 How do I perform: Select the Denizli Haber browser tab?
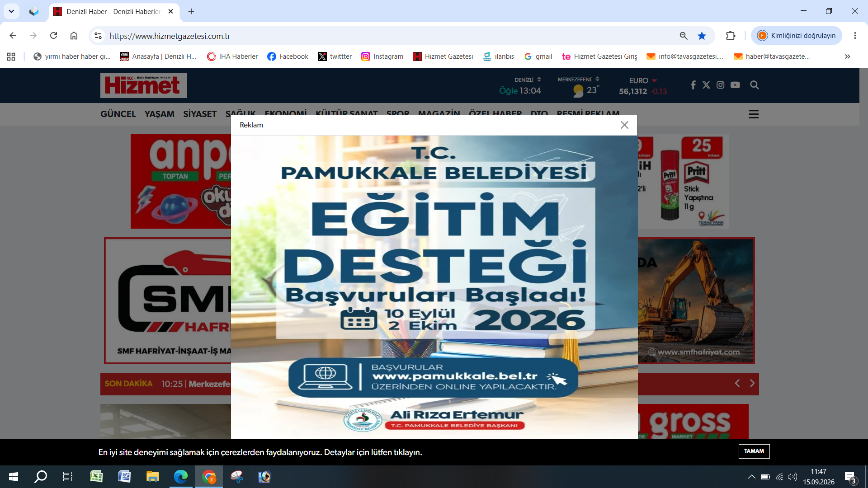[113, 11]
